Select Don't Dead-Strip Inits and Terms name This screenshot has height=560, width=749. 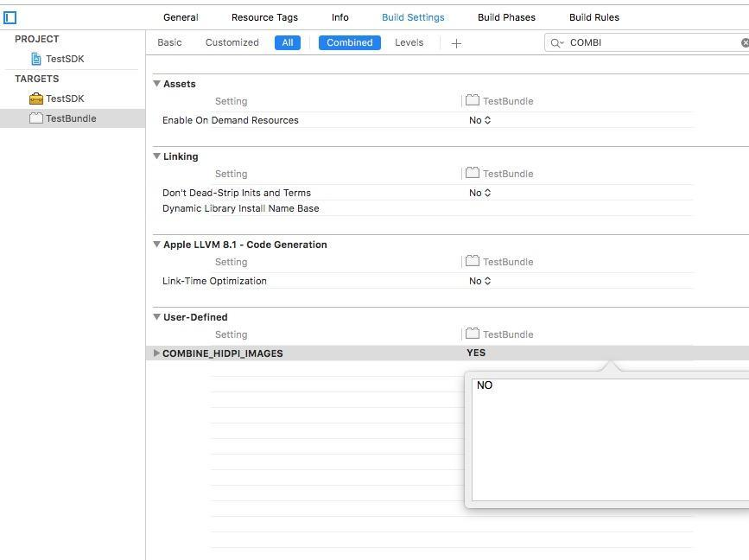237,193
